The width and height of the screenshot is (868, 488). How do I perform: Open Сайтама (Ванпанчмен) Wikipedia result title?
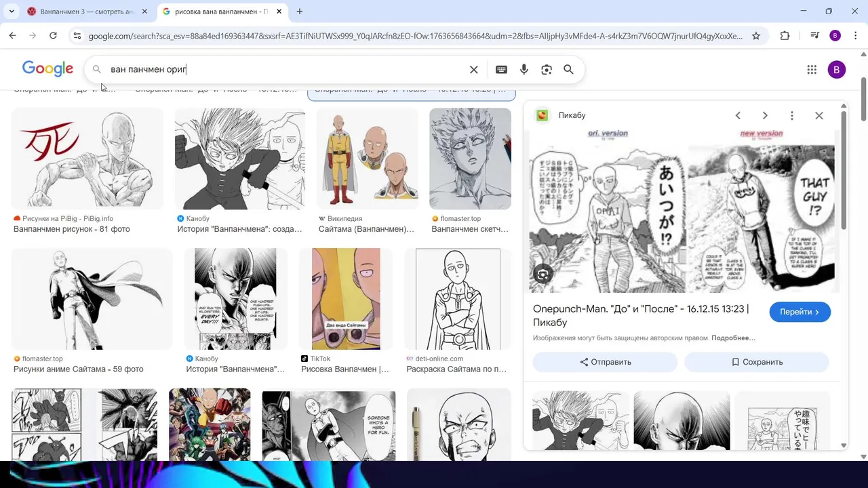point(366,229)
